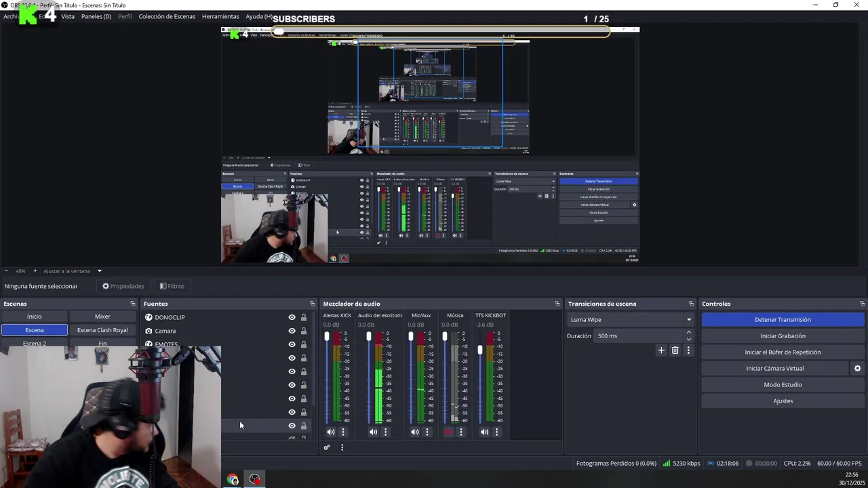Zoom in the preview with plus icon
This screenshot has width=868, height=488.
pos(35,271)
